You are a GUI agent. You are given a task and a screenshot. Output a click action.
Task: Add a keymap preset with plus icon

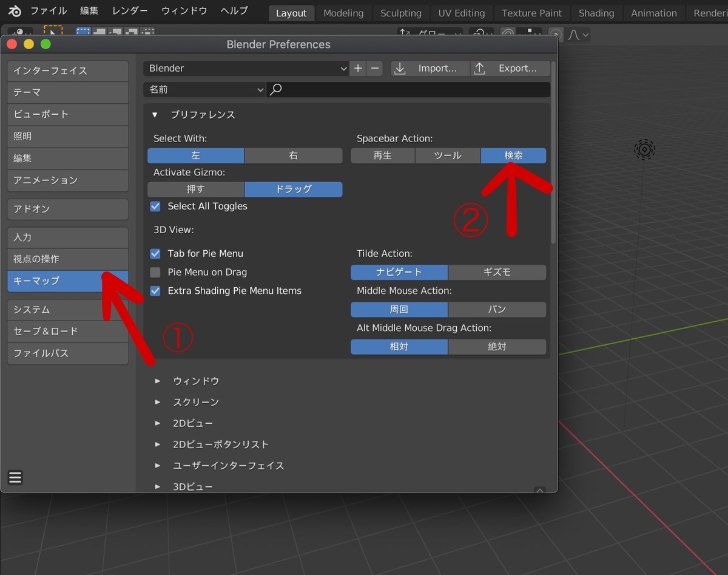(x=358, y=68)
